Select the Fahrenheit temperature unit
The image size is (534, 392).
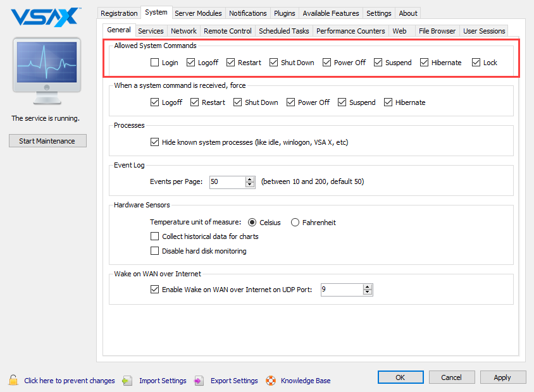tap(295, 222)
